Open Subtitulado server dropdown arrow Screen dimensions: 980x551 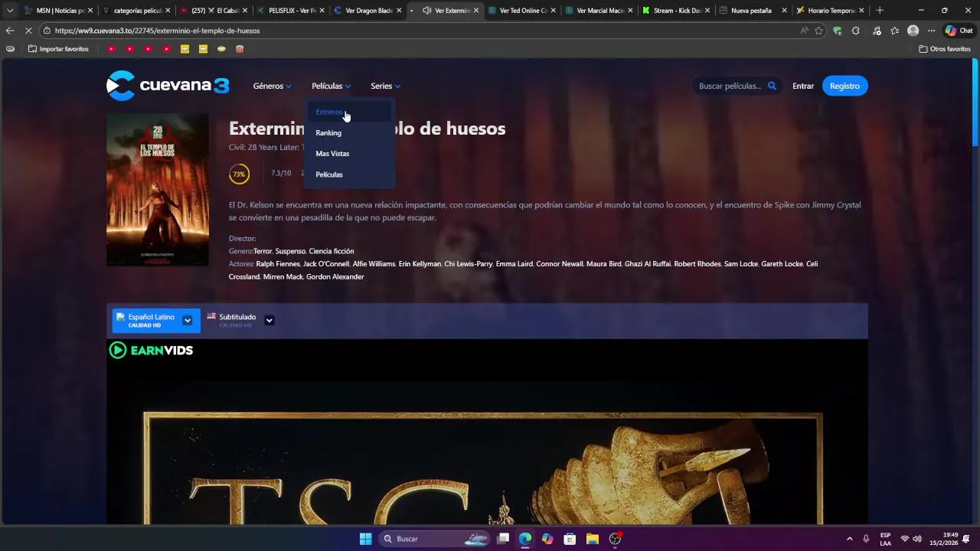269,321
